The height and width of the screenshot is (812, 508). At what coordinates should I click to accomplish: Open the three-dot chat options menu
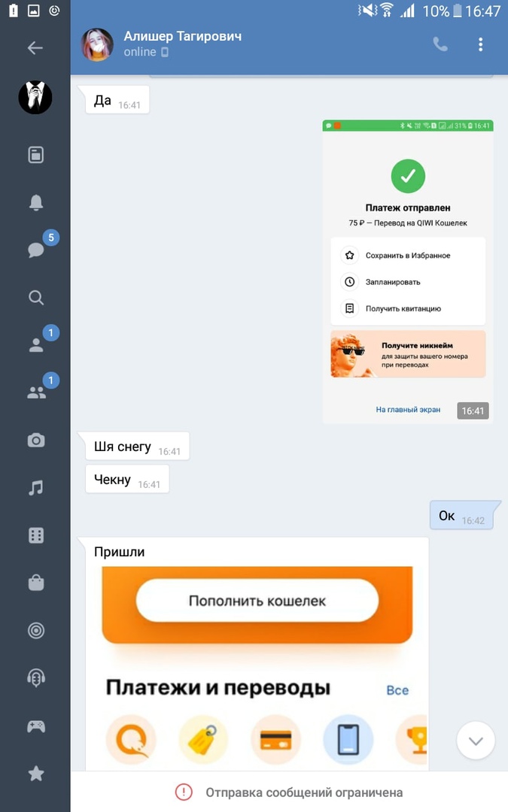pos(480,44)
